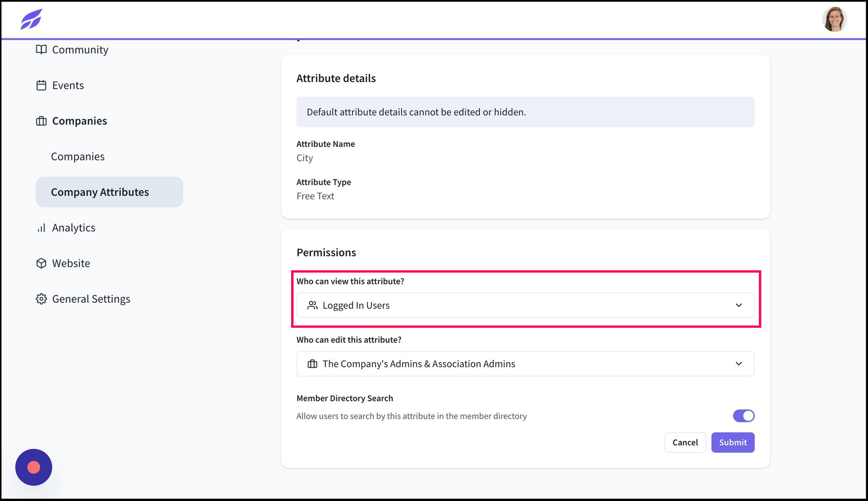The width and height of the screenshot is (868, 501).
Task: Go to Events in sidebar
Action: pos(68,85)
